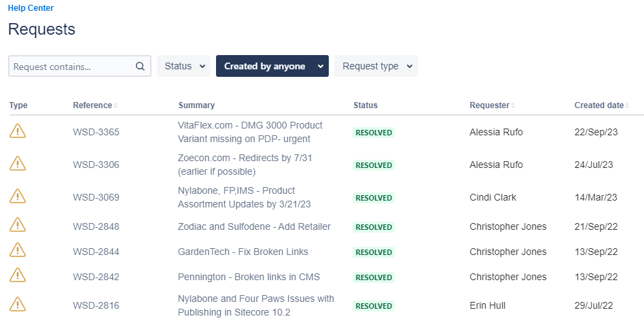Click requester Christopher Jones on WSD-2844 row

click(508, 252)
